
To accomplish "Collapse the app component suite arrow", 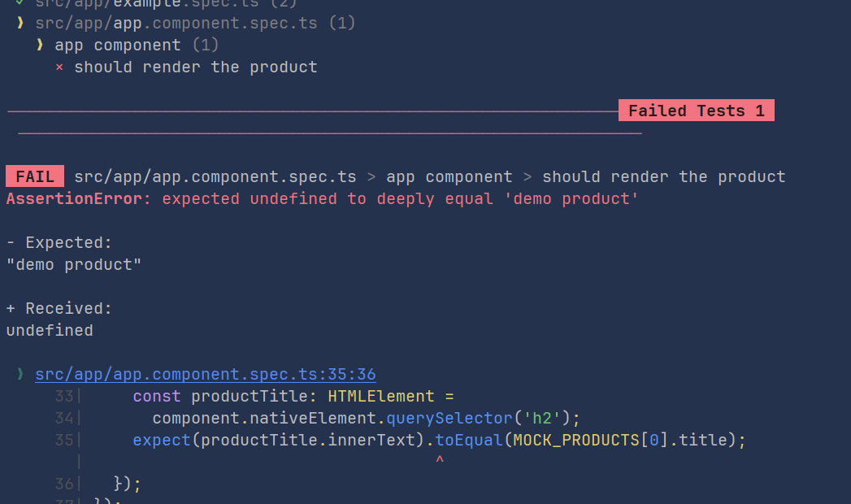I will click(x=40, y=45).
